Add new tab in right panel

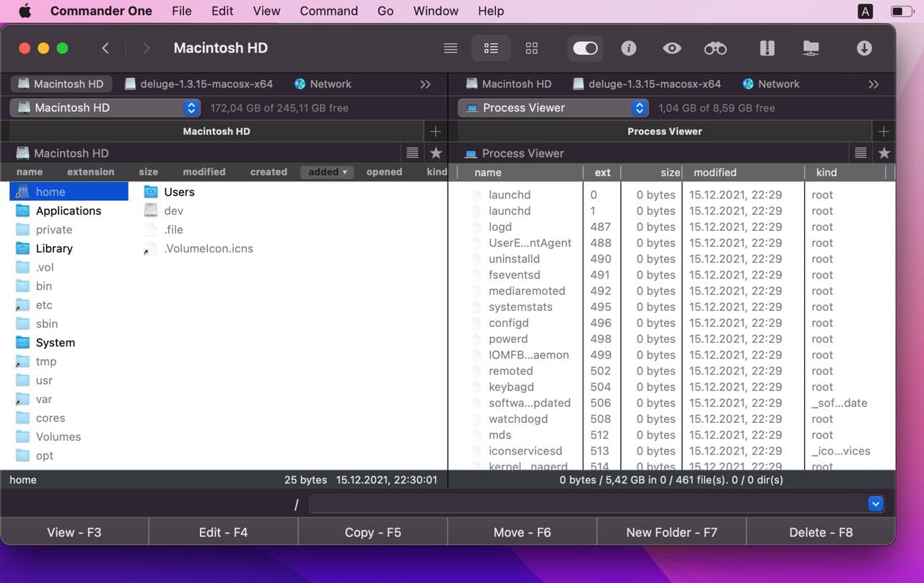pos(884,131)
